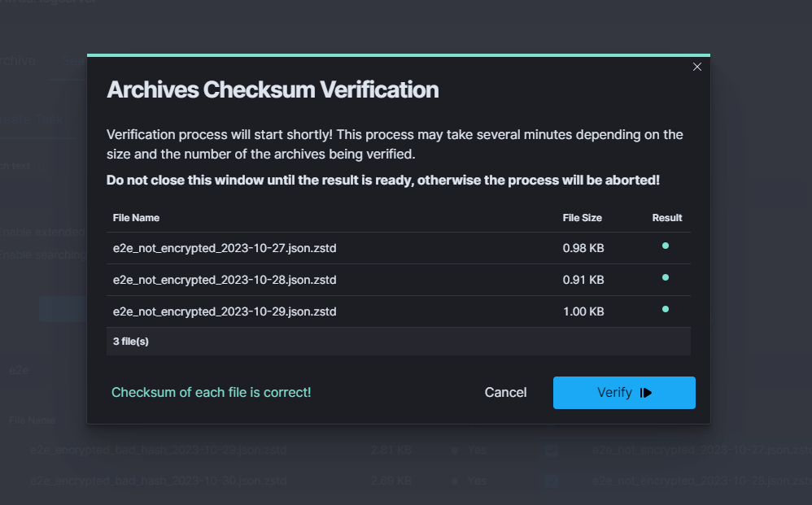The width and height of the screenshot is (812, 505).
Task: Select file e2e_not_encrypted_2023-10-27.json.zstd
Action: (x=225, y=248)
